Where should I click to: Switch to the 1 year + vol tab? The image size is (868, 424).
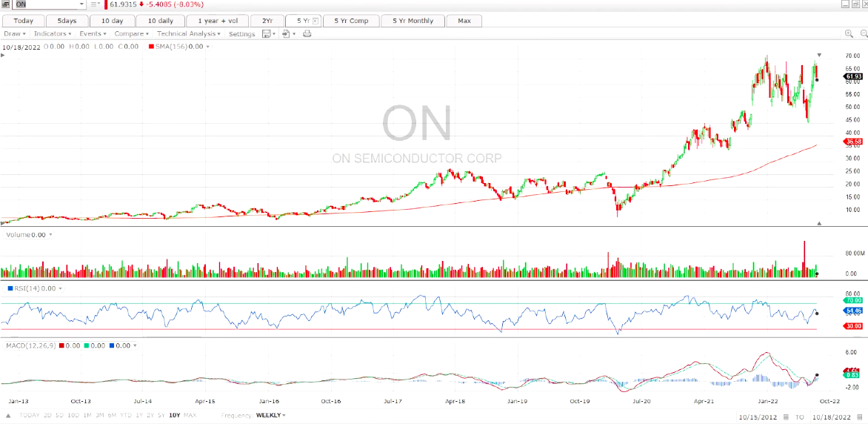(x=217, y=21)
